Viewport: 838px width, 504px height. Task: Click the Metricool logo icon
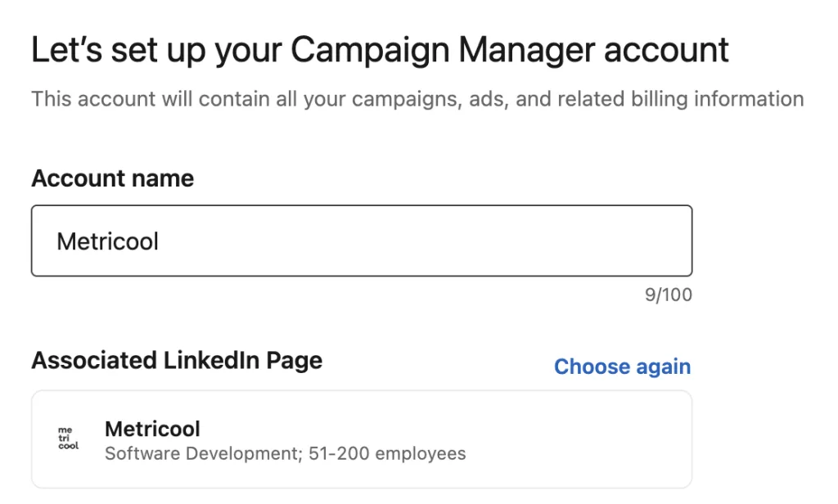coord(69,439)
